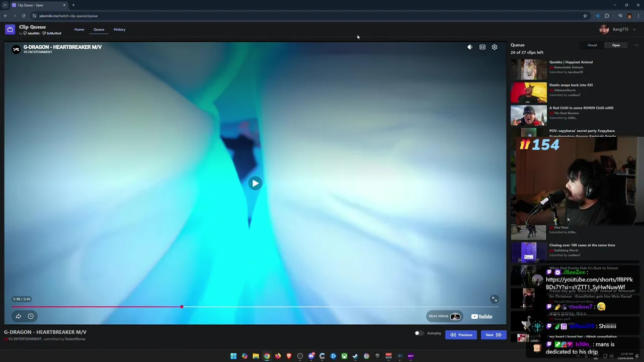644x362 pixels.
Task: Bookmark this page with star icon
Action: [585, 16]
